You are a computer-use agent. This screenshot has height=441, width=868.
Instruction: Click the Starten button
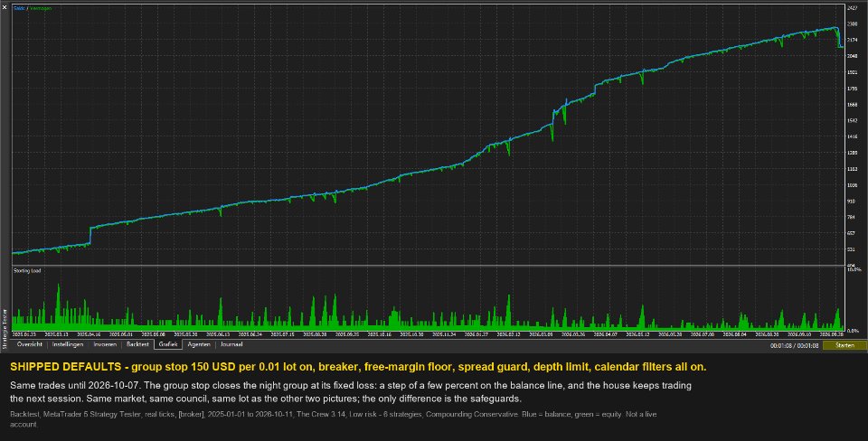click(x=844, y=345)
